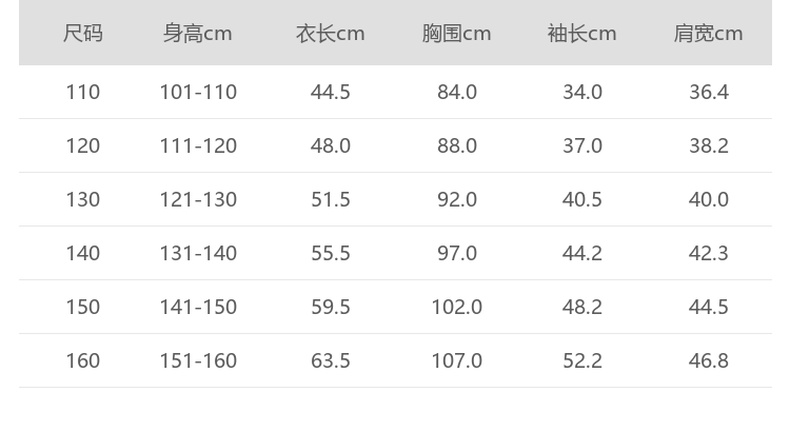This screenshot has width=790, height=431.
Task: Click height range 131-140 cell
Action: [x=198, y=254]
